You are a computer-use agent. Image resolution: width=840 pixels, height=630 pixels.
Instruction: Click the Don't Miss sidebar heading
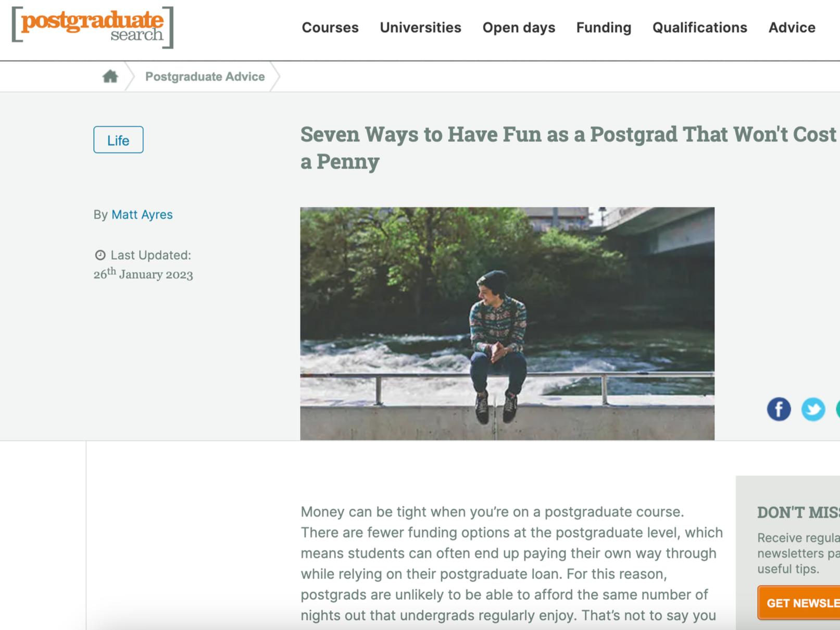[798, 512]
